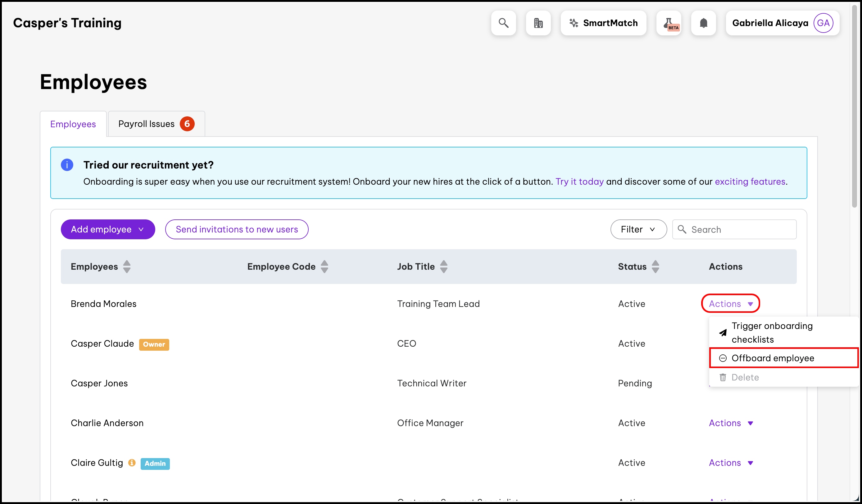
Task: Sort table by Status arrows
Action: [655, 266]
